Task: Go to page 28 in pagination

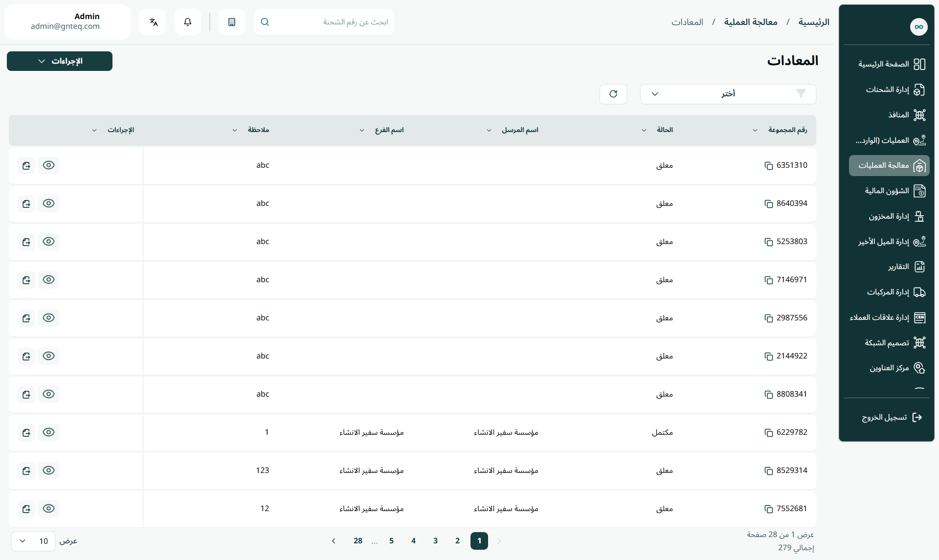Action: [x=358, y=541]
